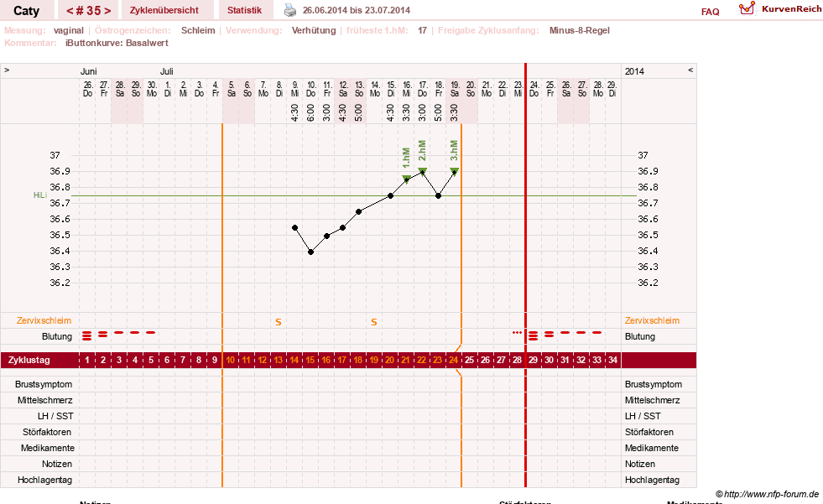
Task: Click the date range 26.06.2014 bis 23.07.2014
Action: pyautogui.click(x=357, y=10)
